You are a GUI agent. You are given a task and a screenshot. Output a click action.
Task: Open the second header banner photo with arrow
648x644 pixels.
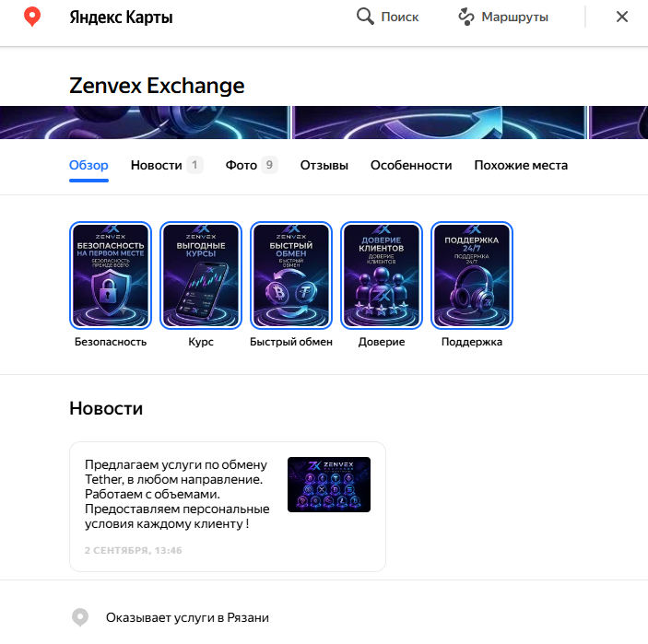click(x=440, y=123)
